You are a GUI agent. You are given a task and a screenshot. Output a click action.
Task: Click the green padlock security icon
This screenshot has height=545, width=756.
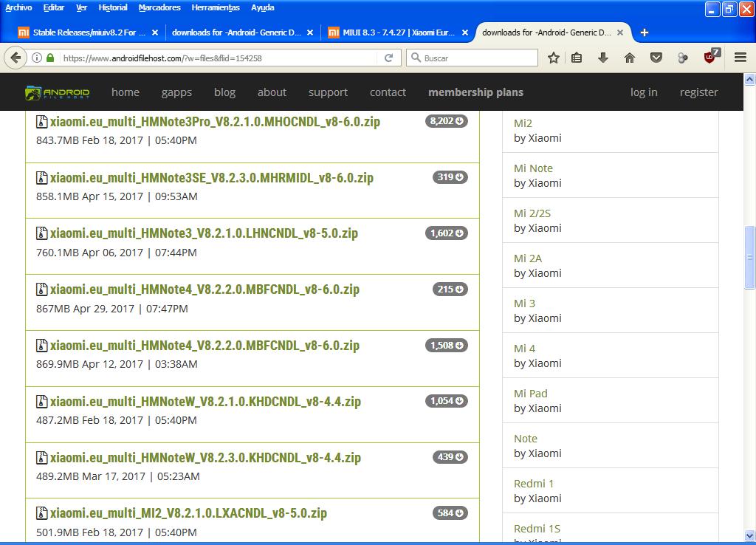click(x=50, y=58)
